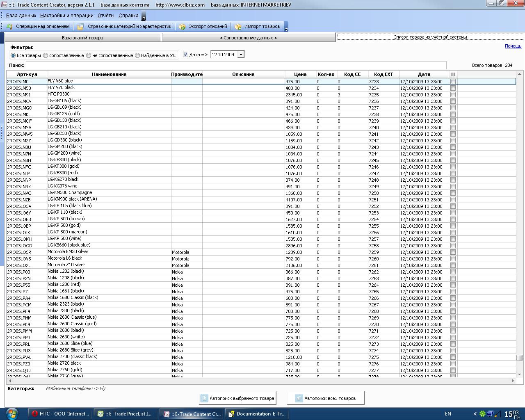
Task: Tick the H checkbox for Nokia 1202 (black)
Action: [453, 272]
